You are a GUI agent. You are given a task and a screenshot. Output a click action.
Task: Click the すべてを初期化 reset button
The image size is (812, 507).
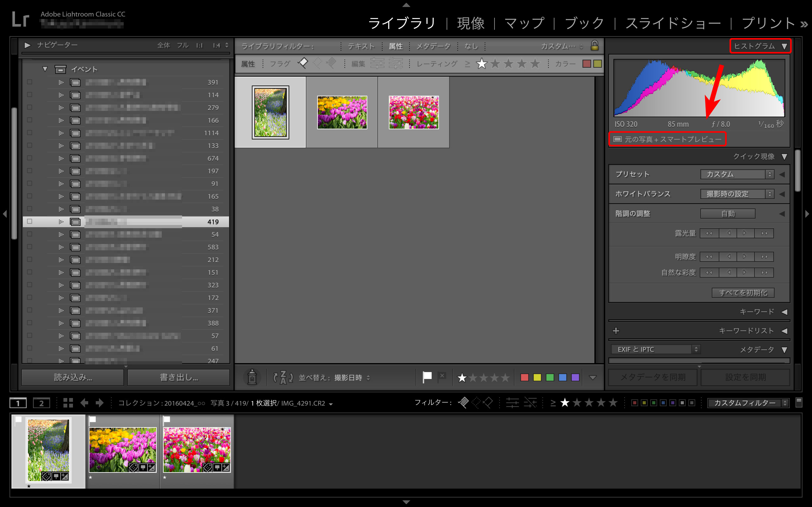coord(743,293)
